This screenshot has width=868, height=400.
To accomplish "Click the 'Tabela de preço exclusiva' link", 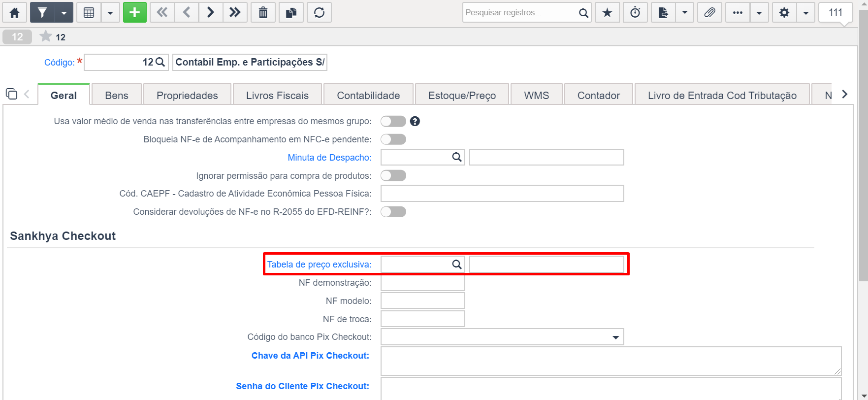I will tap(319, 265).
